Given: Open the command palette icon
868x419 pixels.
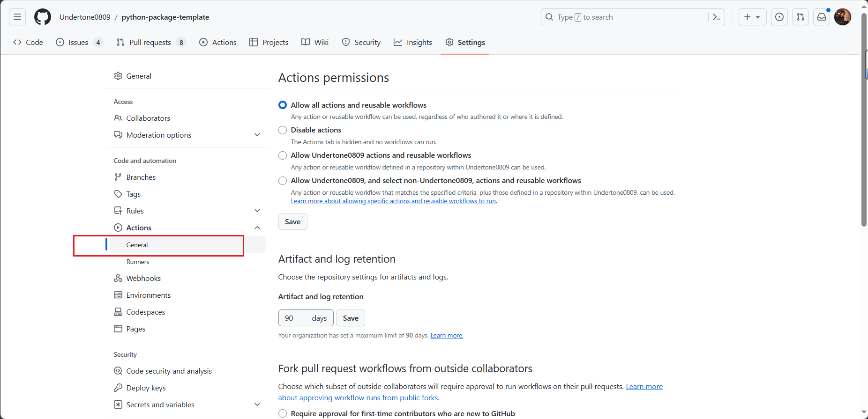Looking at the screenshot, I should point(716,17).
